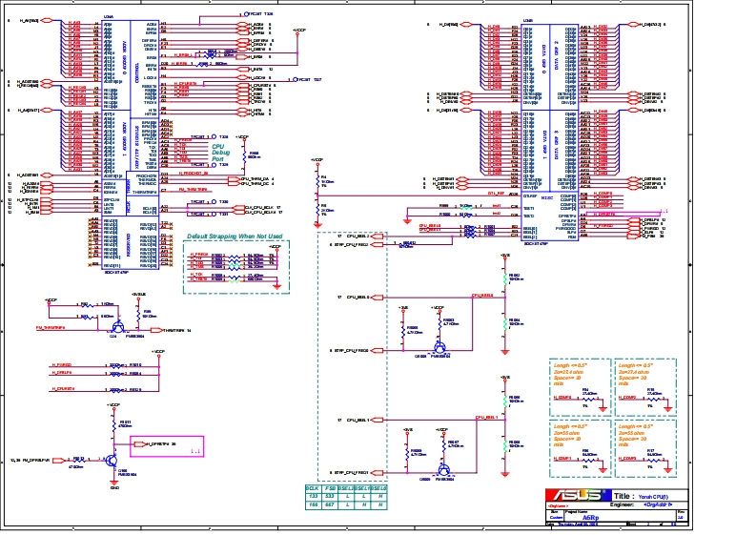The width and height of the screenshot is (756, 535).
Task: Click the ASUS logo in title block
Action: point(575,496)
